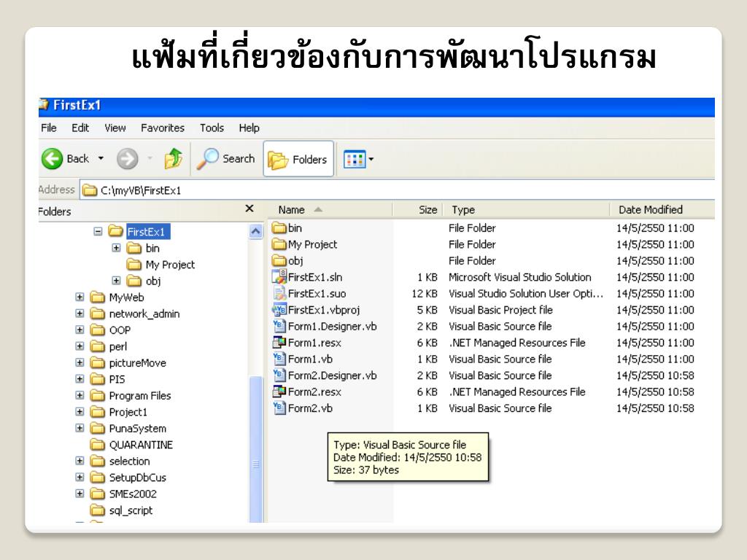Expand the Program Files tree node
Viewport: 747px width, 560px height.
tap(80, 395)
